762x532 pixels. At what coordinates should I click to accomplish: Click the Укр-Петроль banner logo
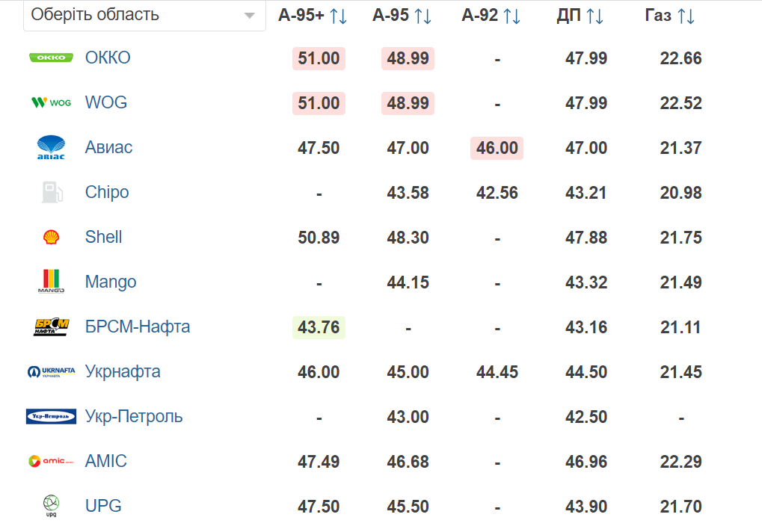[51, 416]
